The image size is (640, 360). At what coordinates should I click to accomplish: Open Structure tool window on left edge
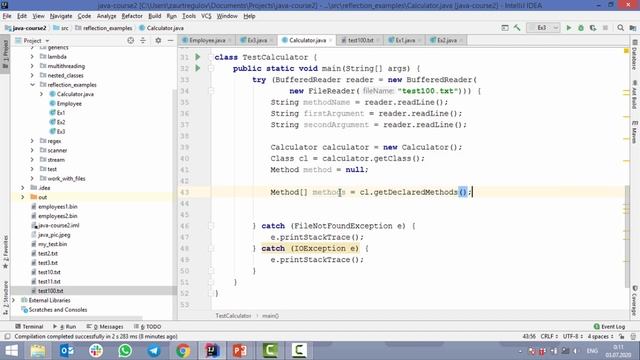click(x=5, y=298)
